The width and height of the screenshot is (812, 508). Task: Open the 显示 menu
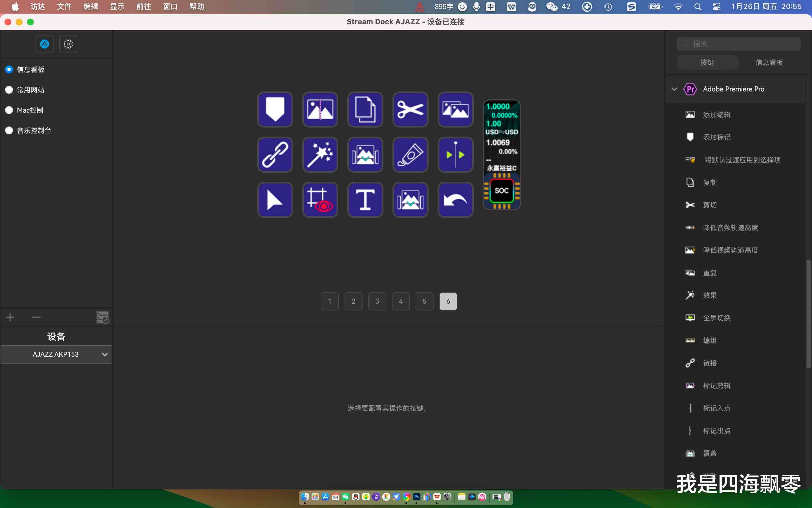click(x=117, y=7)
